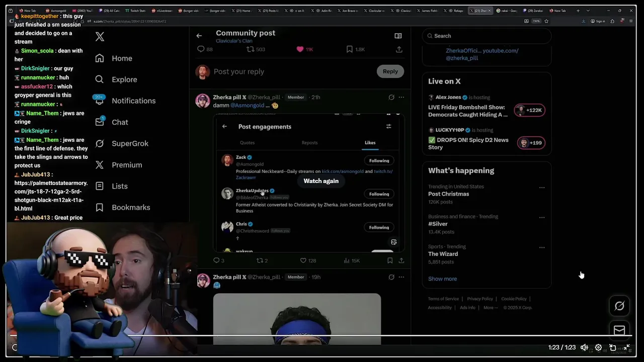Open the @Asmongold mention link
The width and height of the screenshot is (644, 362).
tap(247, 106)
